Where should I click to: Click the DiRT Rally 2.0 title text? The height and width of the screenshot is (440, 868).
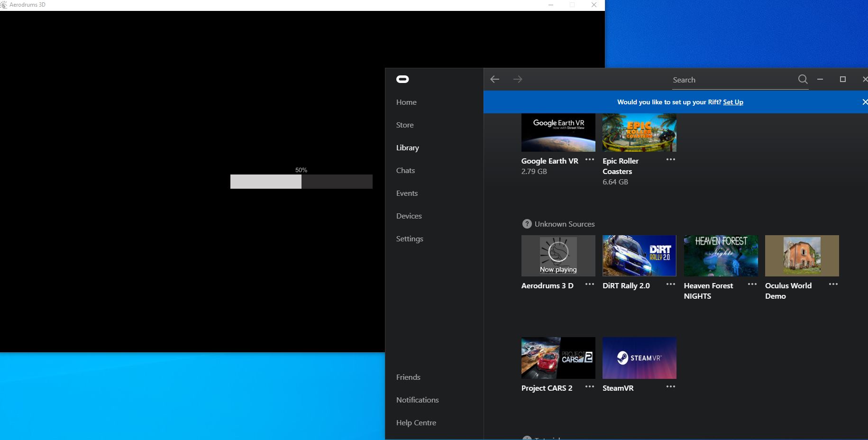626,285
